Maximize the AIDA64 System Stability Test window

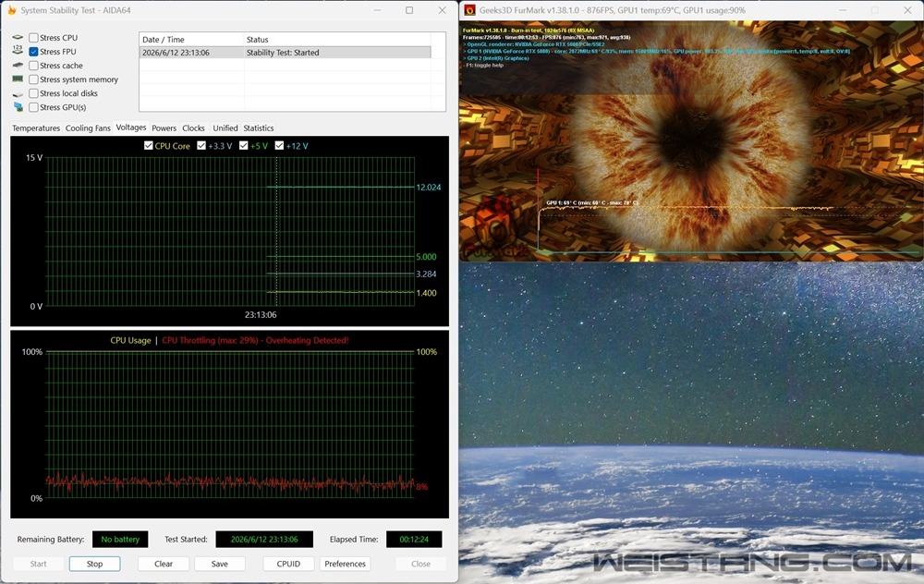[409, 10]
